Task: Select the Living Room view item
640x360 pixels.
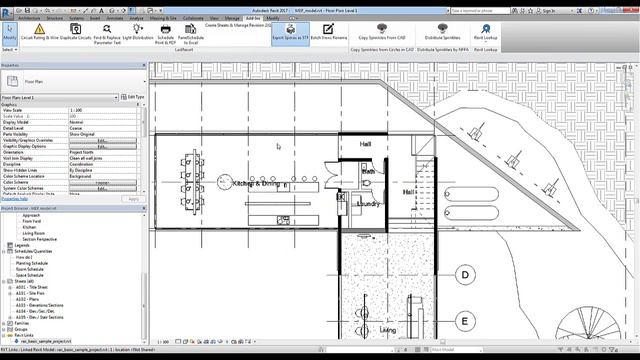Action: pyautogui.click(x=33, y=233)
